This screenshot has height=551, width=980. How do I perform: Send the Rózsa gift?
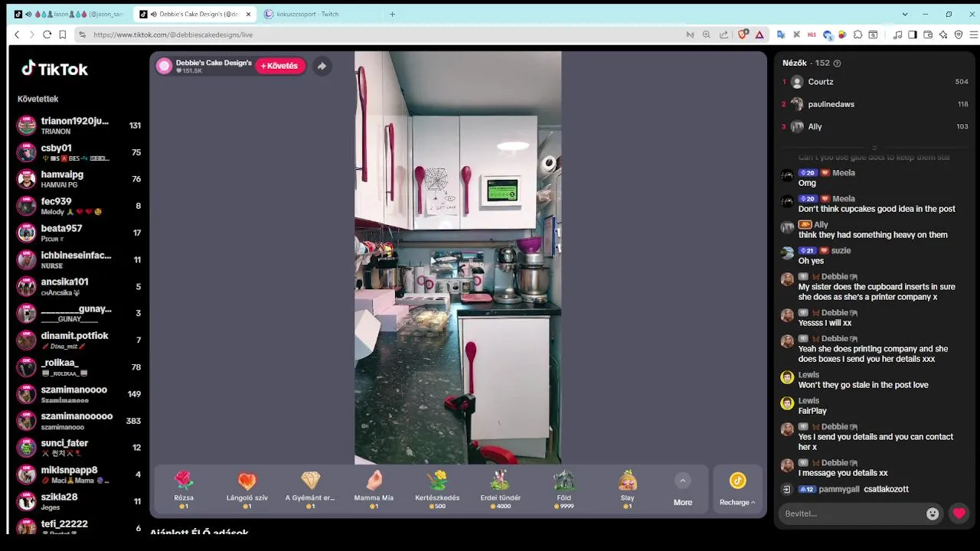click(x=184, y=490)
